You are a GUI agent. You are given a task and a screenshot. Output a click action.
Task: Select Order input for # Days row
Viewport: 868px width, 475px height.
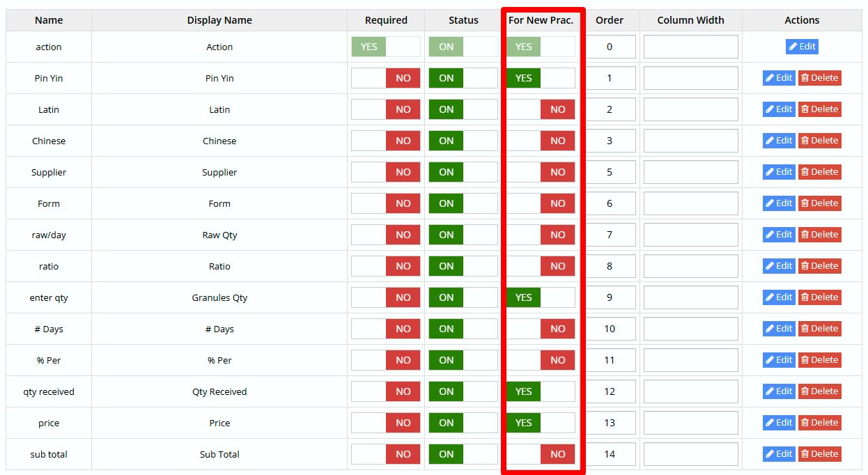point(610,329)
